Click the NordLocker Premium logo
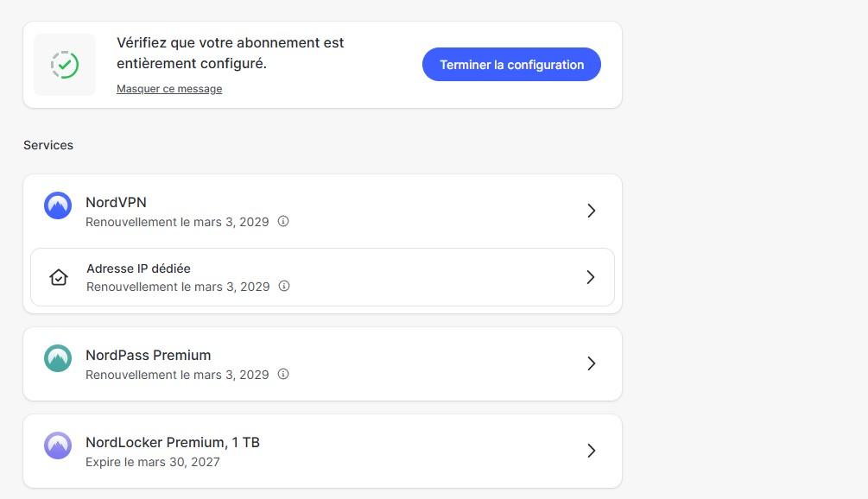Screen dimensions: 868x499 tap(58, 445)
